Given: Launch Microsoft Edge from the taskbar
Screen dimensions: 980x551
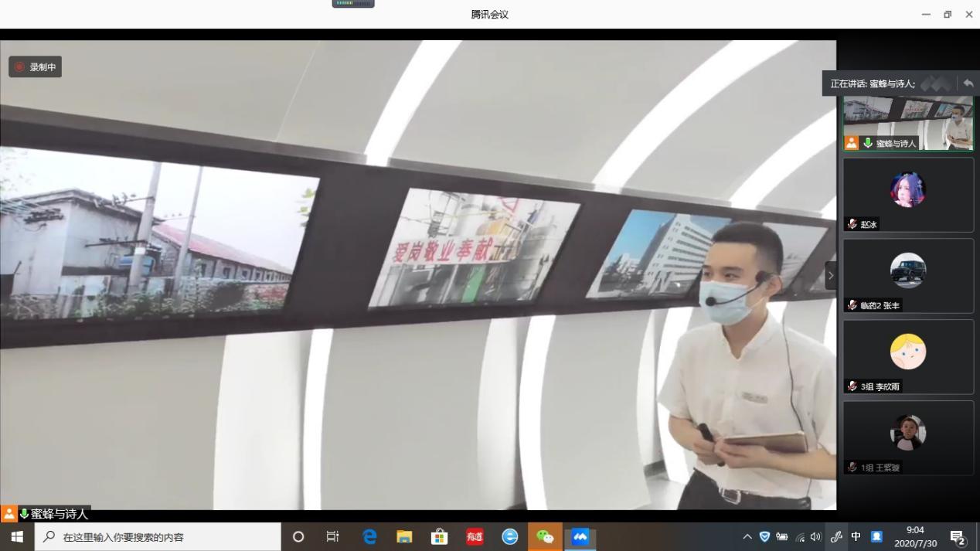Looking at the screenshot, I should click(x=369, y=537).
